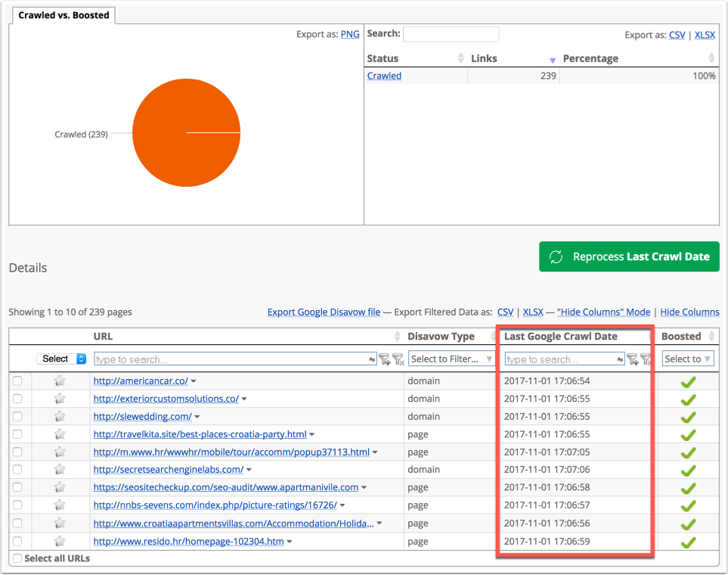The height and width of the screenshot is (575, 728).
Task: Apply the URL column filter icon
Action: point(385,359)
